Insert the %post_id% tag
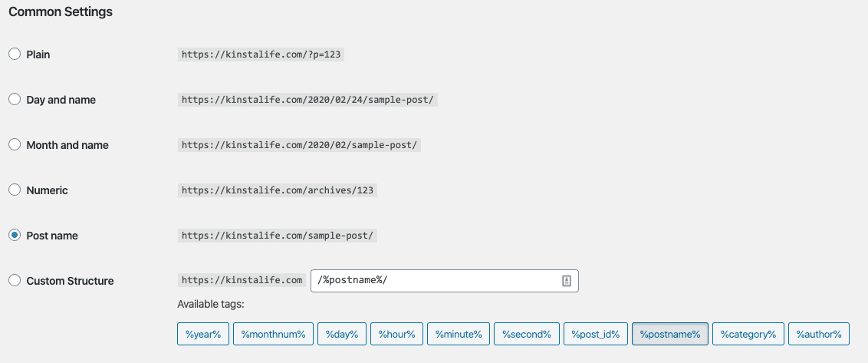This screenshot has height=363, width=868. point(596,334)
